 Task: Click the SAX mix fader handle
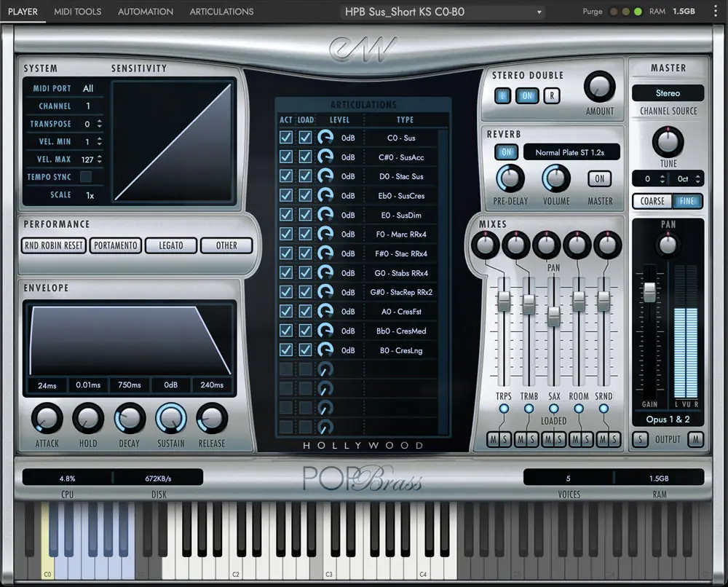553,317
